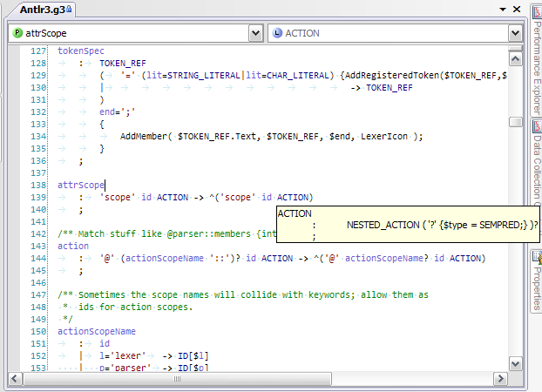Click line number 138 in the gutter
The height and width of the screenshot is (392, 542).
[x=38, y=185]
